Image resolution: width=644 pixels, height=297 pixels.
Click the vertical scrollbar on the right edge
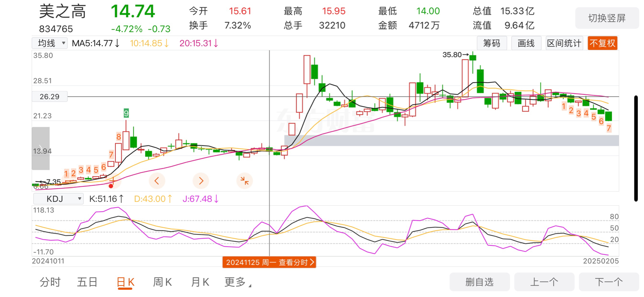click(x=636, y=148)
